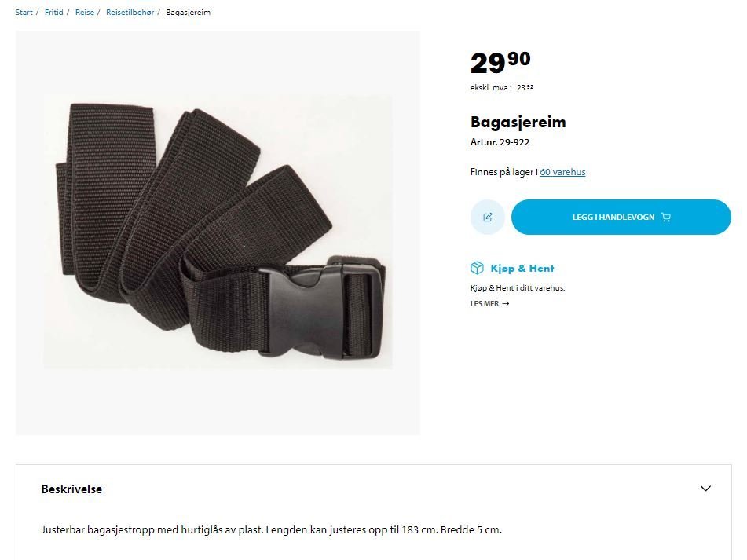Open the Fritid breadcrumb link
The image size is (747, 560).
tap(54, 13)
